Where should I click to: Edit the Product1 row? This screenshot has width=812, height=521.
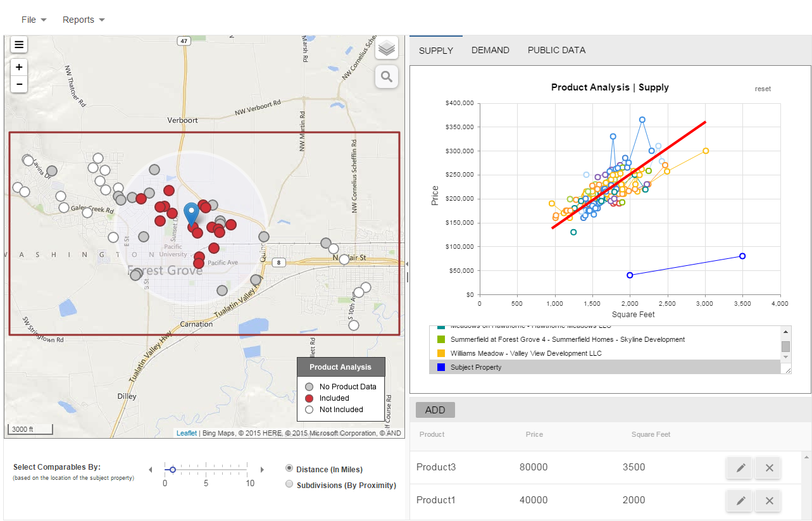[x=740, y=501]
